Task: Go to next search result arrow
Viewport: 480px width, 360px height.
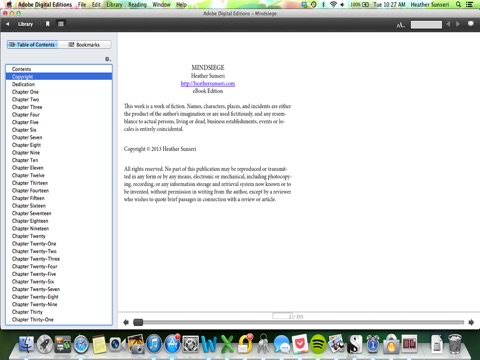Action: point(458,24)
